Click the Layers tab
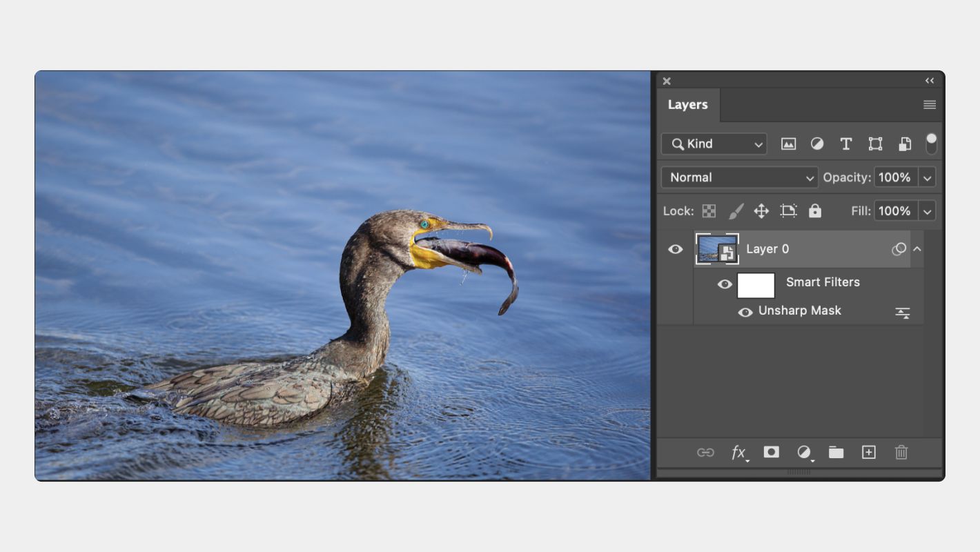Screen dimensions: 980x552 [x=687, y=104]
